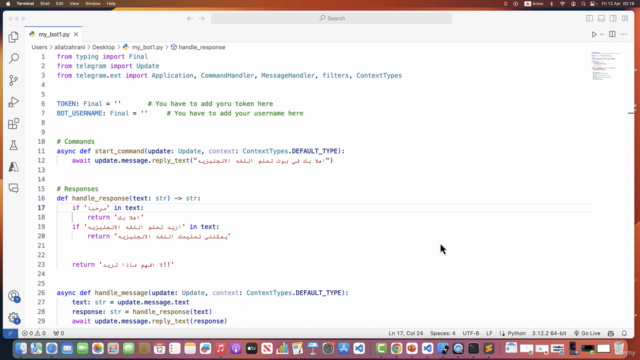The width and height of the screenshot is (640, 360).
Task: Click the handle_message function name
Action: (x=121, y=293)
